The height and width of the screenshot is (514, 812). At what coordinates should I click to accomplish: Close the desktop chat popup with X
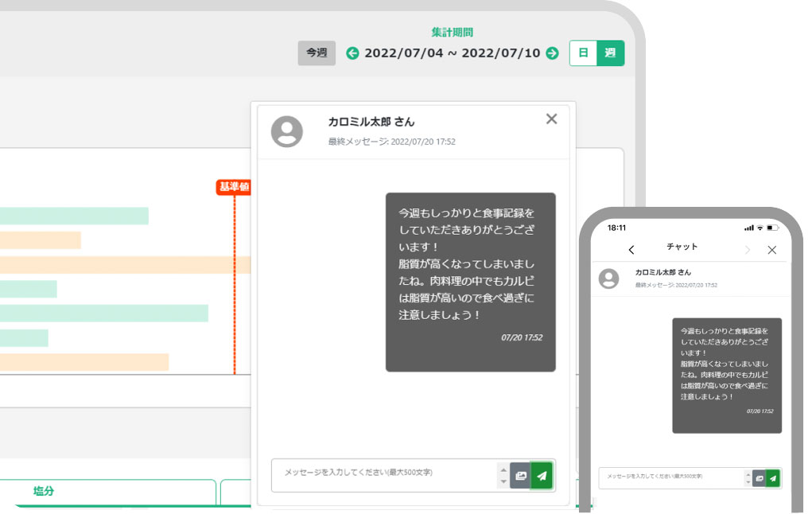[551, 119]
